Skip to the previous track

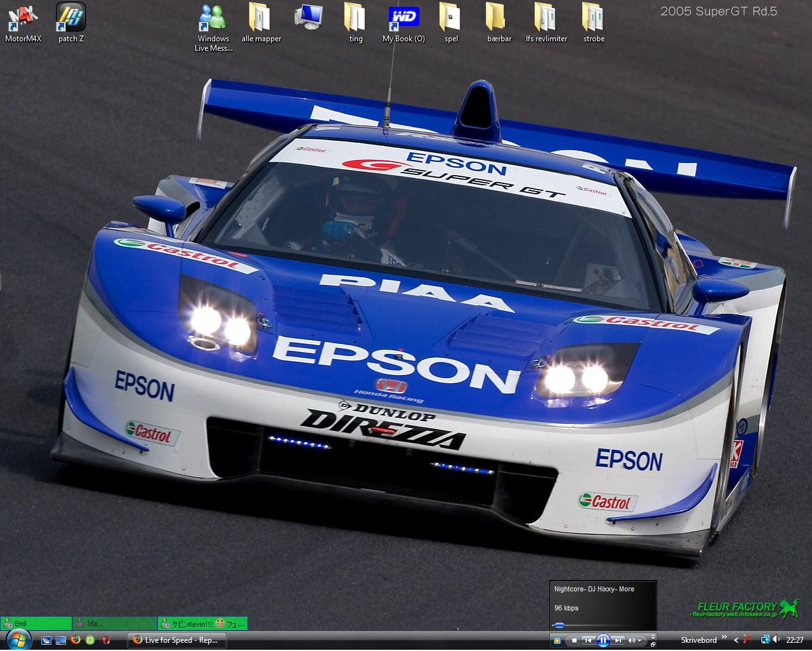(589, 640)
